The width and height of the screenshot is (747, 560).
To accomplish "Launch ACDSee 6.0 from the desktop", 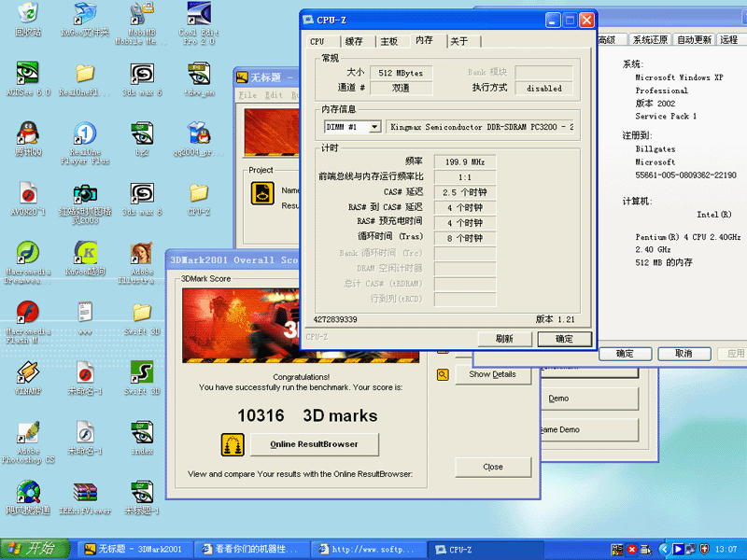I will coord(28,79).
